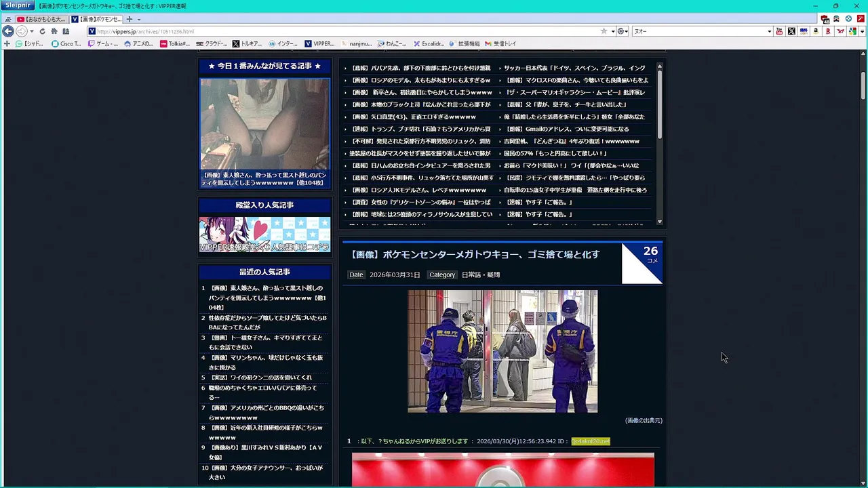This screenshot has width=868, height=488.
Task: Reload the page with the refresh icon
Action: point(42,31)
